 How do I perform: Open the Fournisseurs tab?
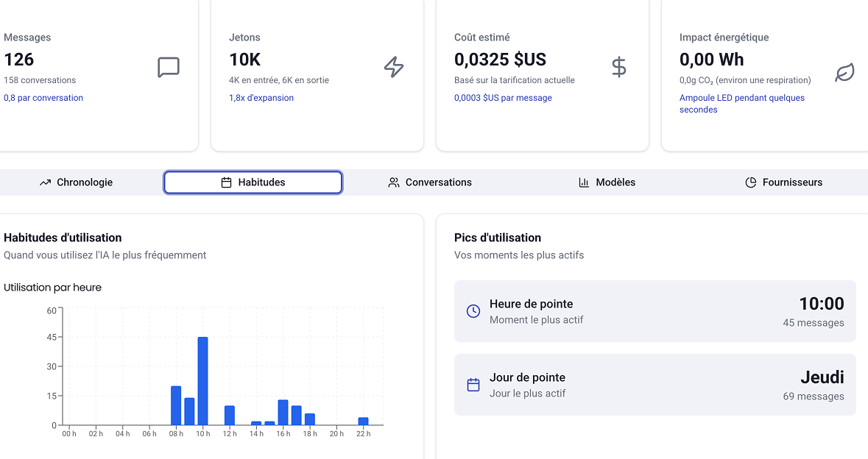pyautogui.click(x=783, y=182)
